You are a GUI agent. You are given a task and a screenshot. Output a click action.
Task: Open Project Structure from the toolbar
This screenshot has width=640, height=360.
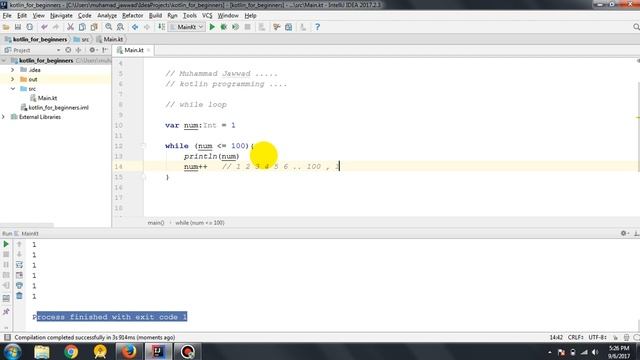click(x=289, y=27)
